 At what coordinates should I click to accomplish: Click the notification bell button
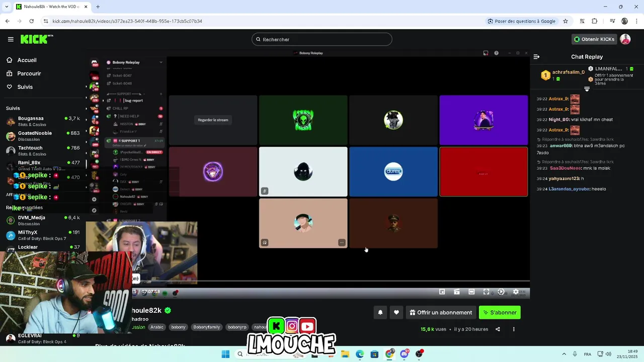(x=380, y=312)
